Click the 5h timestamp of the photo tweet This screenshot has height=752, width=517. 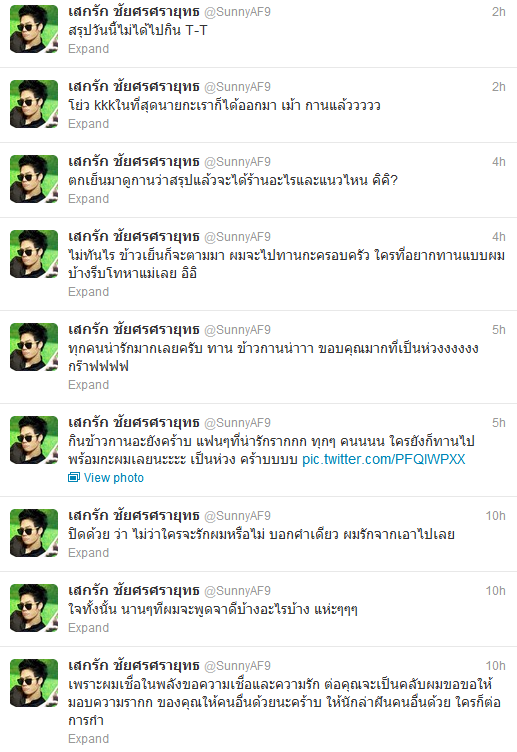(499, 423)
